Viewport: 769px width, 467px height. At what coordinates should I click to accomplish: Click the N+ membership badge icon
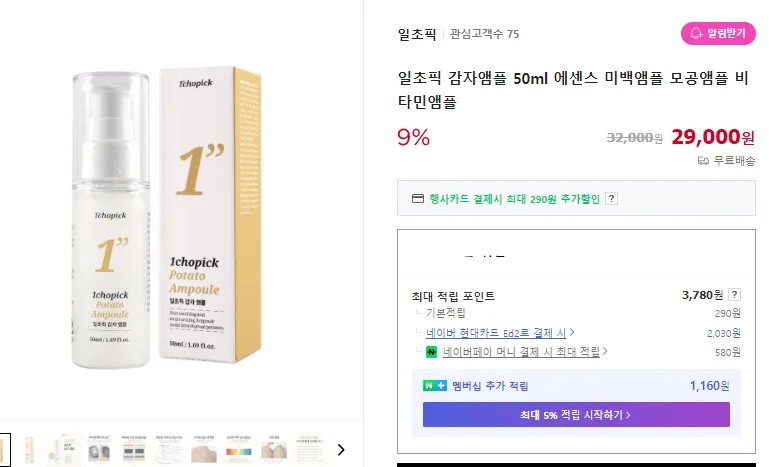click(435, 386)
